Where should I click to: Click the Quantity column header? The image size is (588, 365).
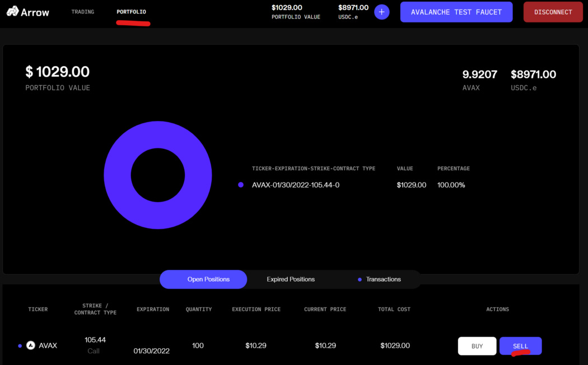tap(199, 309)
